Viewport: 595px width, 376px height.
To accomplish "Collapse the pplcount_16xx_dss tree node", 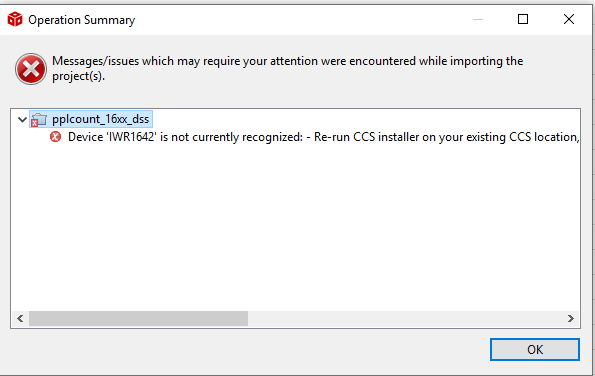I will pos(22,120).
